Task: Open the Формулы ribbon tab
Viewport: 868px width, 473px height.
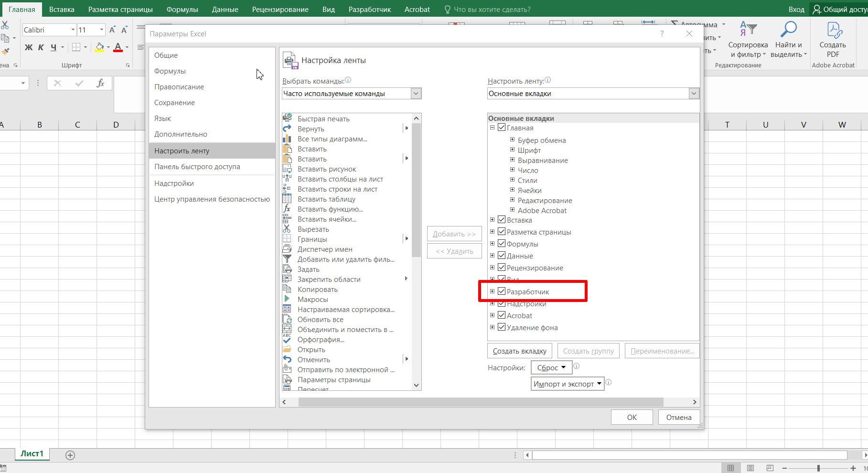Action: pyautogui.click(x=182, y=10)
